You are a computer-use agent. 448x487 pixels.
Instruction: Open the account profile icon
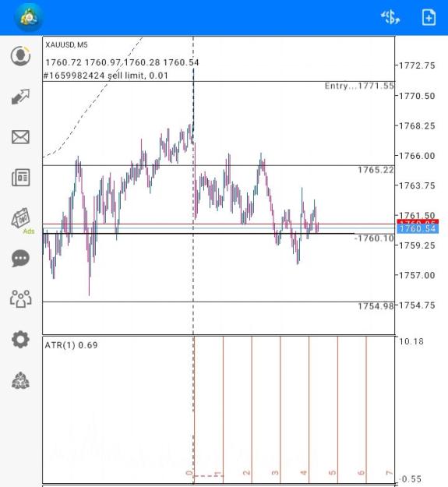coord(20,56)
